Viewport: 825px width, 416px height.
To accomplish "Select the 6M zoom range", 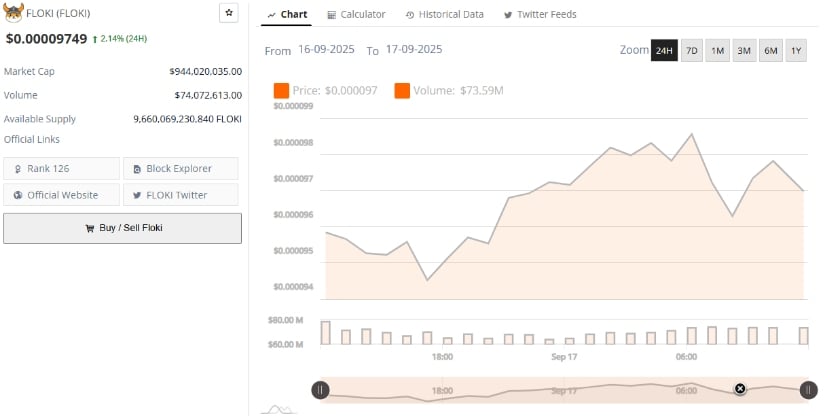I will pos(771,50).
